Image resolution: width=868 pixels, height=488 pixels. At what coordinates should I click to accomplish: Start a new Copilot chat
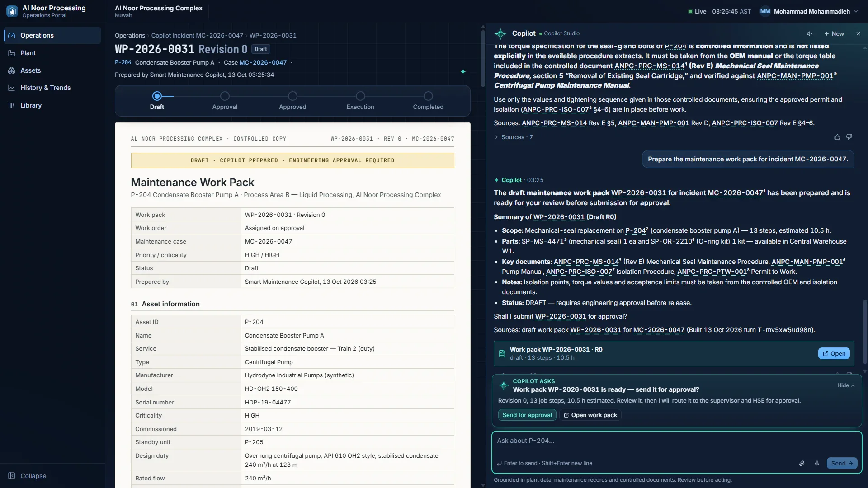coord(834,34)
